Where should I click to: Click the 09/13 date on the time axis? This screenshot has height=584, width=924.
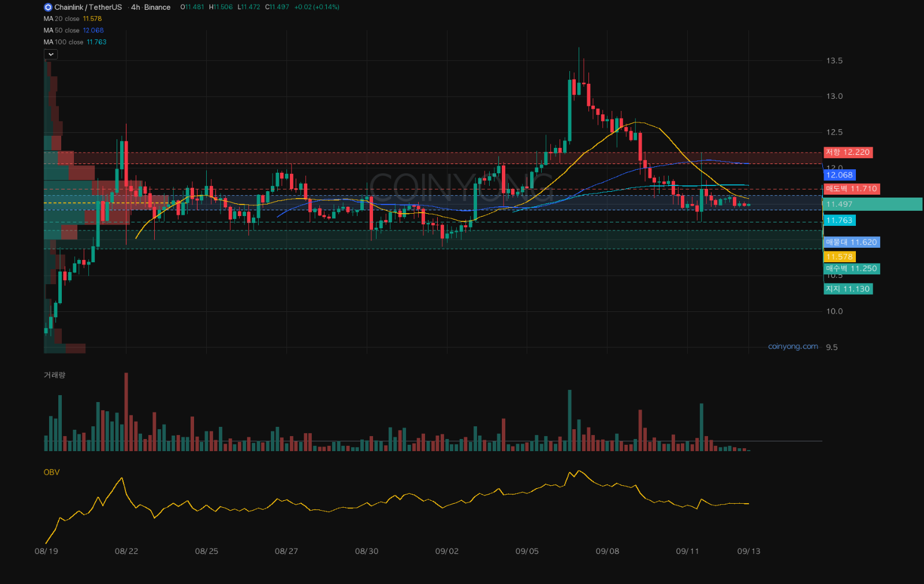coord(749,551)
